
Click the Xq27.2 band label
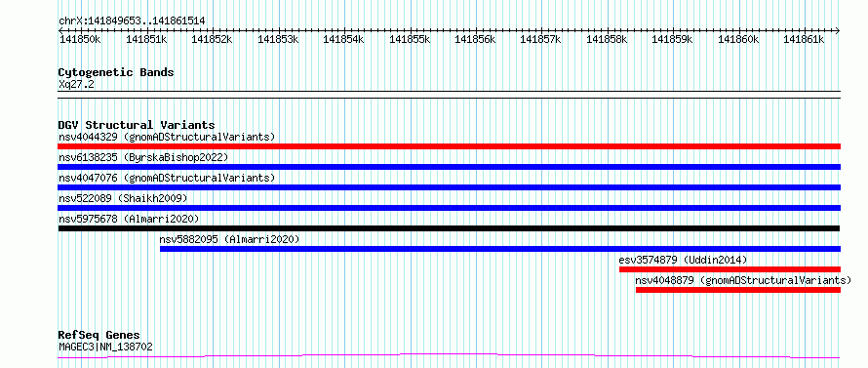pyautogui.click(x=76, y=85)
